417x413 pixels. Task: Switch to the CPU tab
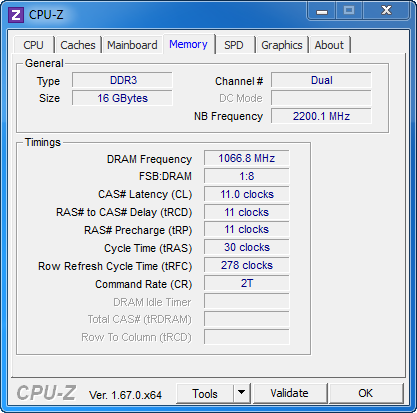point(33,45)
